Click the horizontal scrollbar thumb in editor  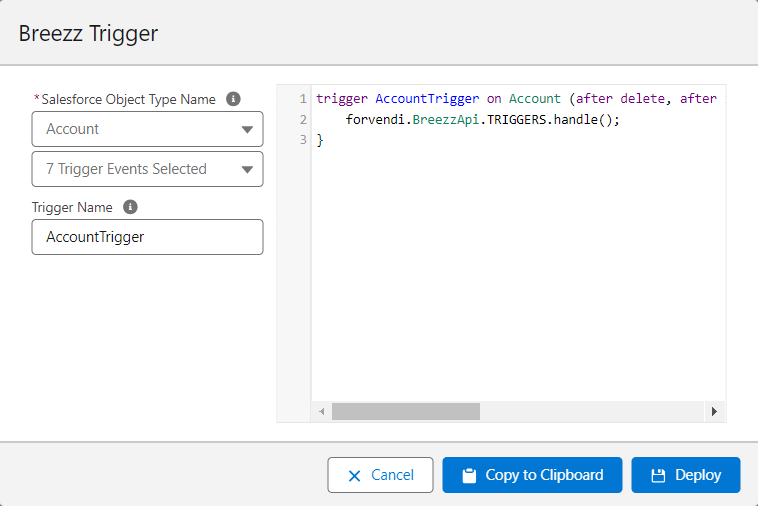[406, 412]
